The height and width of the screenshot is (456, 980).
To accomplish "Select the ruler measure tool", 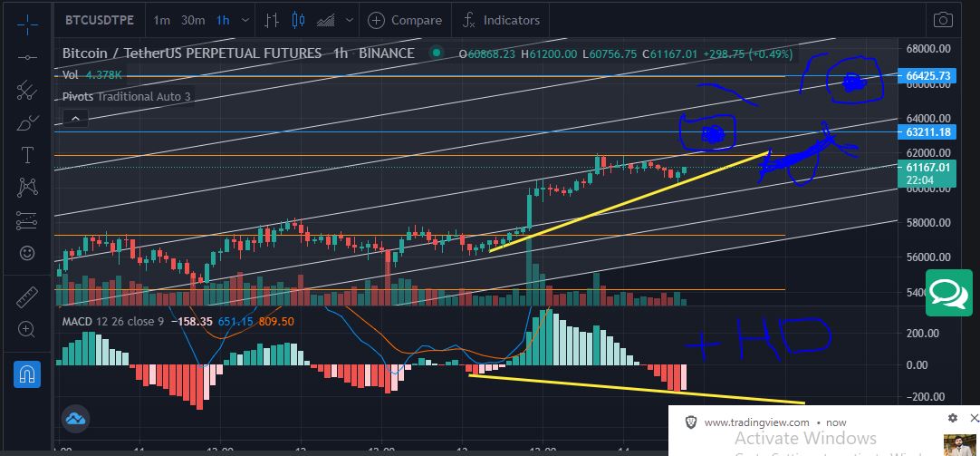I will 27,296.
